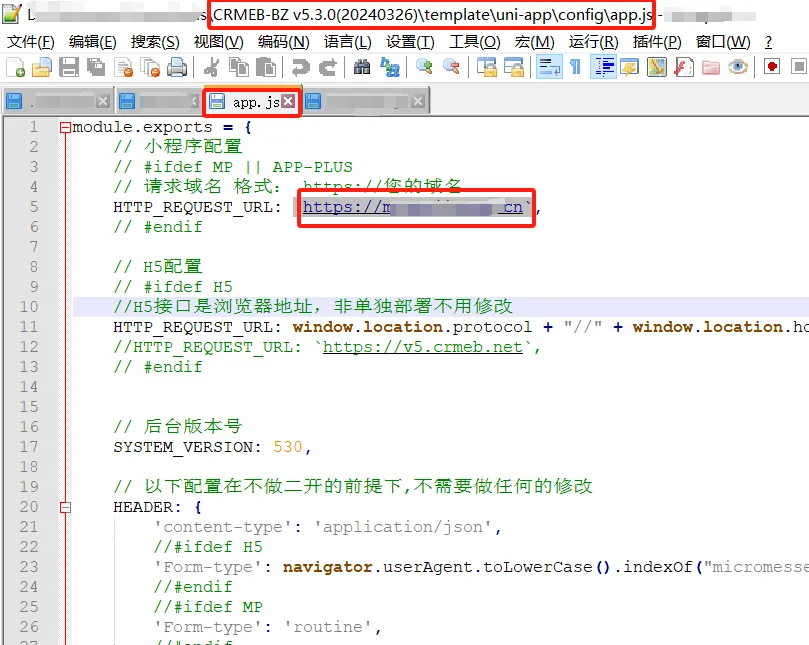Screen dimensions: 809x645
Task: Click the New file toolbar icon
Action: (15, 67)
